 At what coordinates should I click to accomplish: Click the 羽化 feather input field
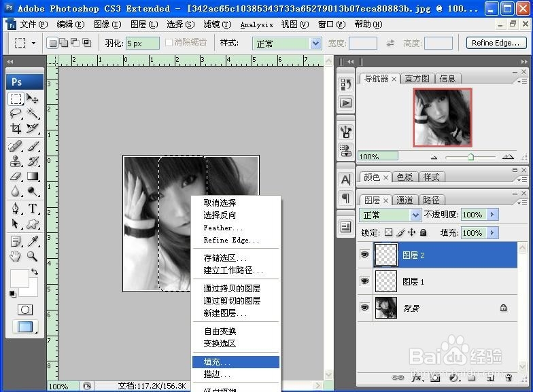[143, 43]
